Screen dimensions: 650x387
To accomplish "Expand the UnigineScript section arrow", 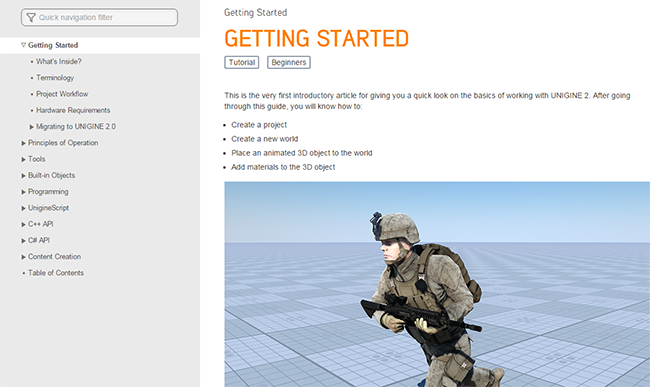I will point(23,208).
